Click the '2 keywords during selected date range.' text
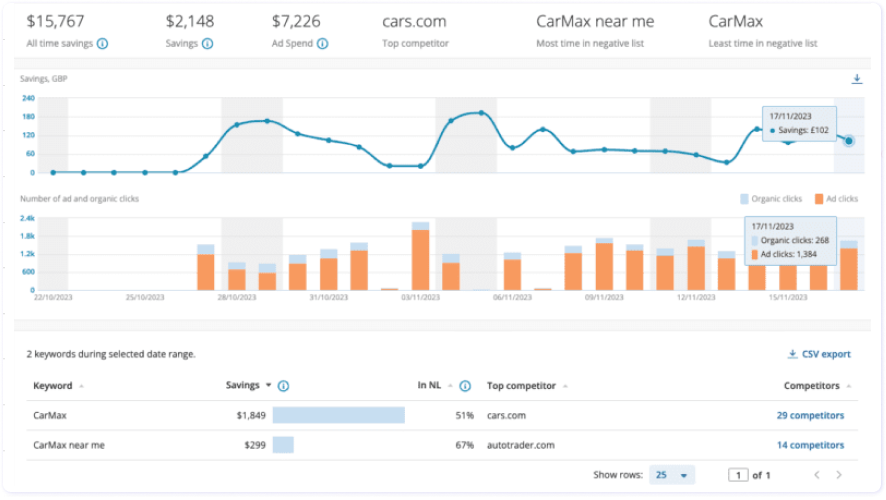The height and width of the screenshot is (500, 886). point(111,354)
